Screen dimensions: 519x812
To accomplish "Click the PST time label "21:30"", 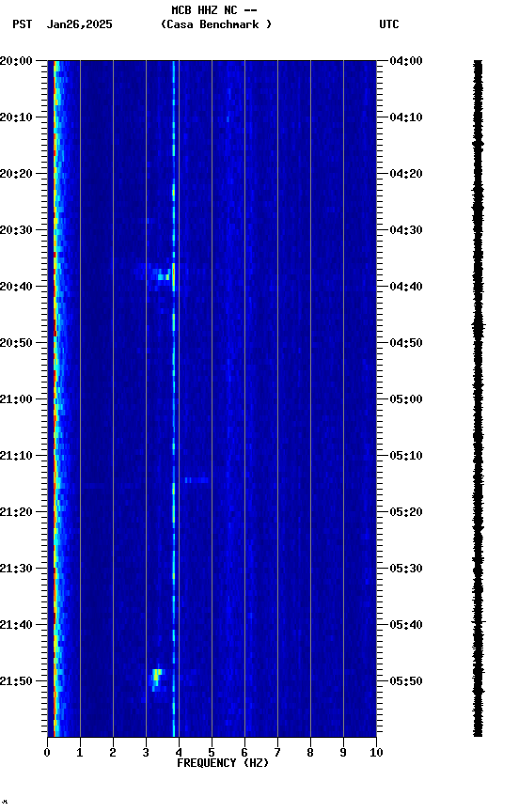I will coord(16,570).
